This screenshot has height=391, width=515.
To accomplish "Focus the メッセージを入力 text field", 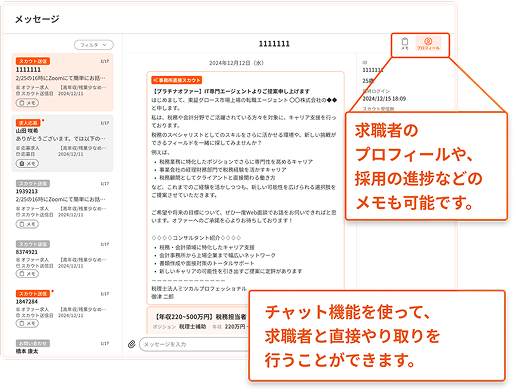I will (195, 344).
